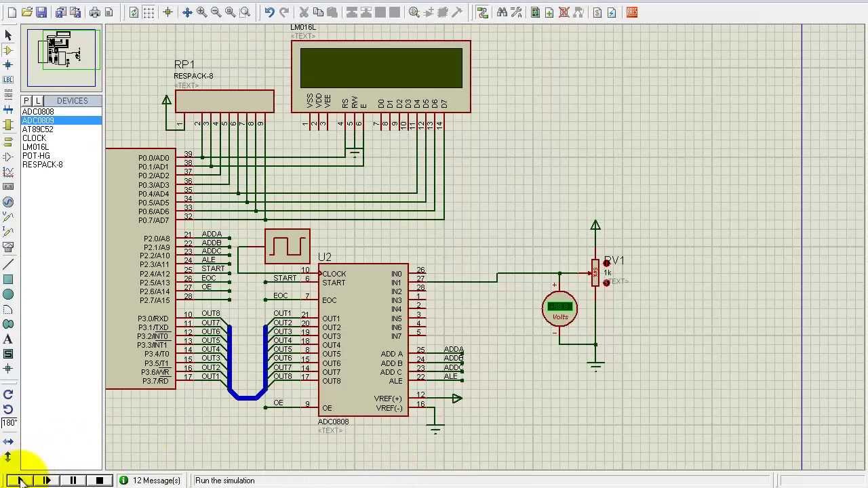Open the search and tag binoculars tool
Screen dimensions: 868x488
coord(502,12)
